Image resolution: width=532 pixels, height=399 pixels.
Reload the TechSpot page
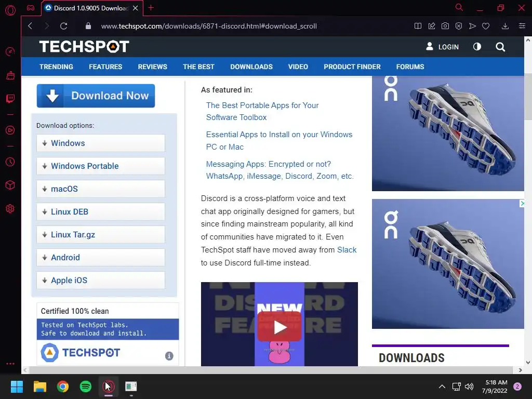63,26
